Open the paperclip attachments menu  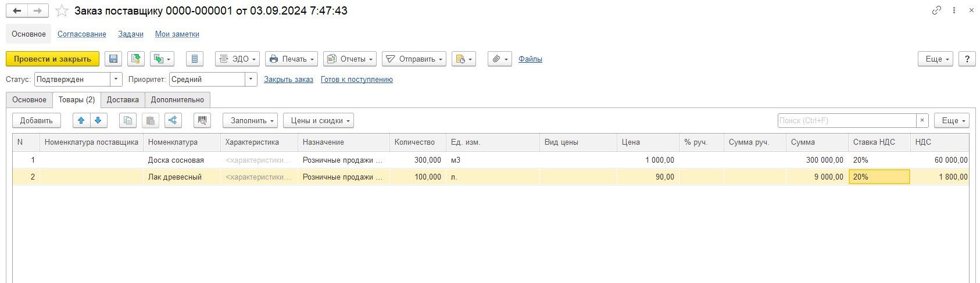(x=499, y=59)
